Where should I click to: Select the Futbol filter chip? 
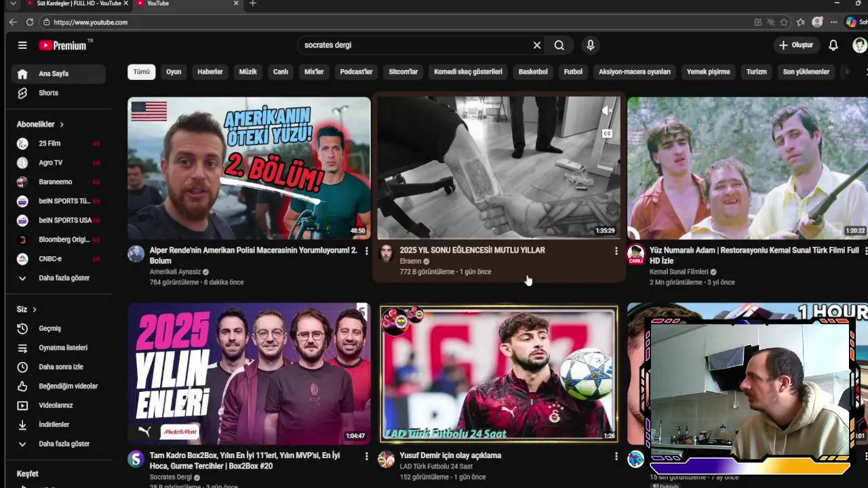tap(573, 72)
